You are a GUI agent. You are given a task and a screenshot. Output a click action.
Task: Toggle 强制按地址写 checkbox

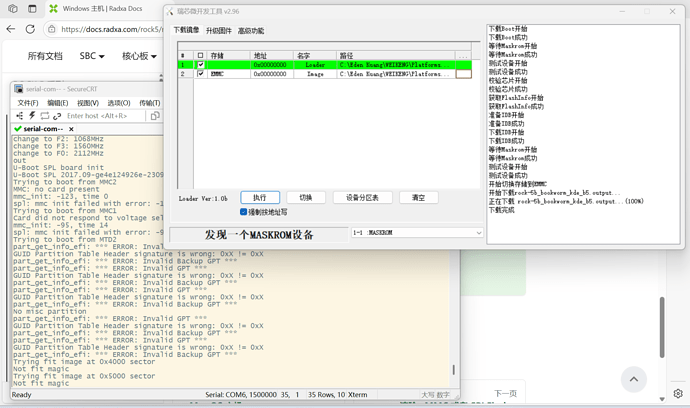pos(243,212)
